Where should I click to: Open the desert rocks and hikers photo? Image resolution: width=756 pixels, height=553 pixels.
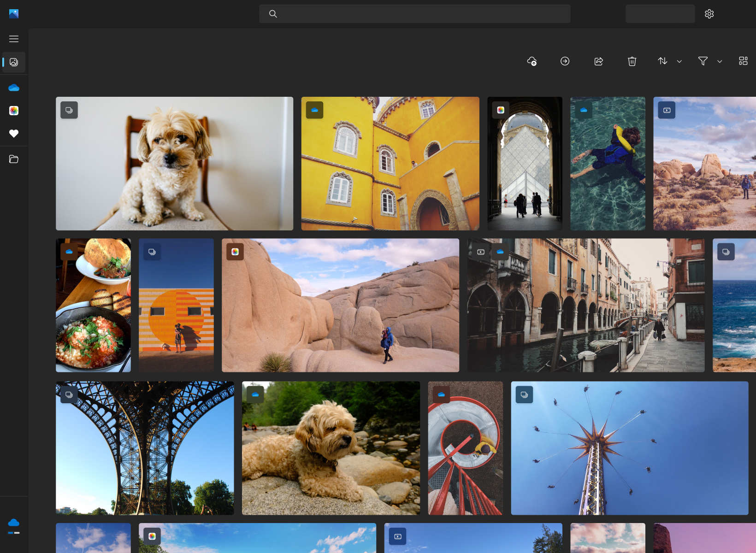click(x=705, y=164)
